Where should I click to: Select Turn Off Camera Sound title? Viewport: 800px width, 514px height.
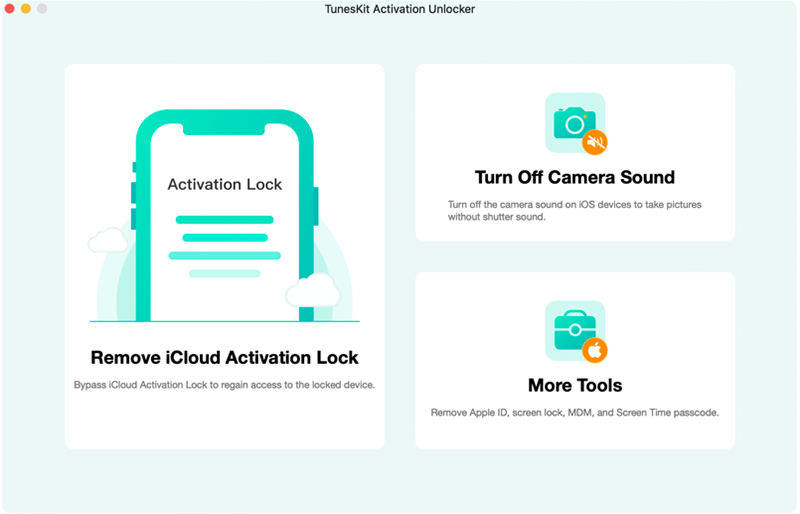pos(575,177)
